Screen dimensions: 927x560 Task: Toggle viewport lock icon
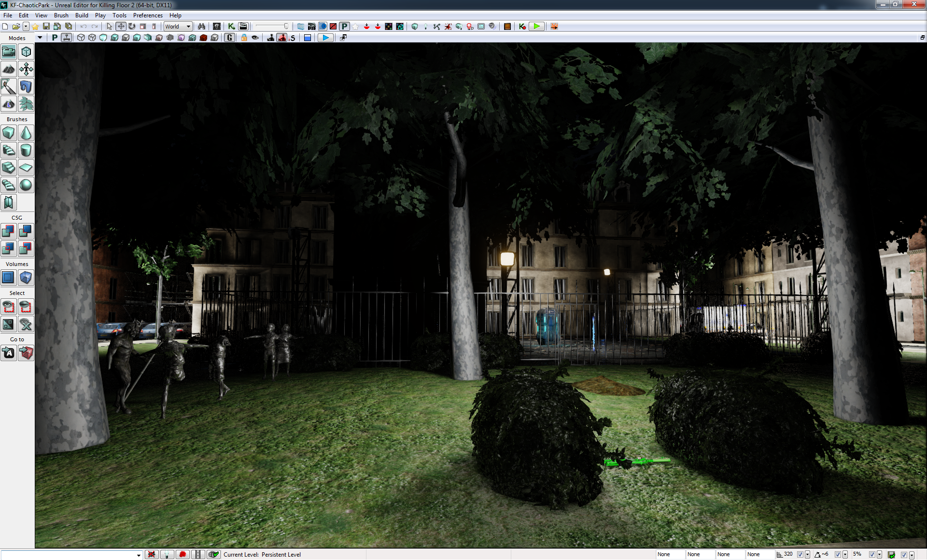click(x=244, y=38)
